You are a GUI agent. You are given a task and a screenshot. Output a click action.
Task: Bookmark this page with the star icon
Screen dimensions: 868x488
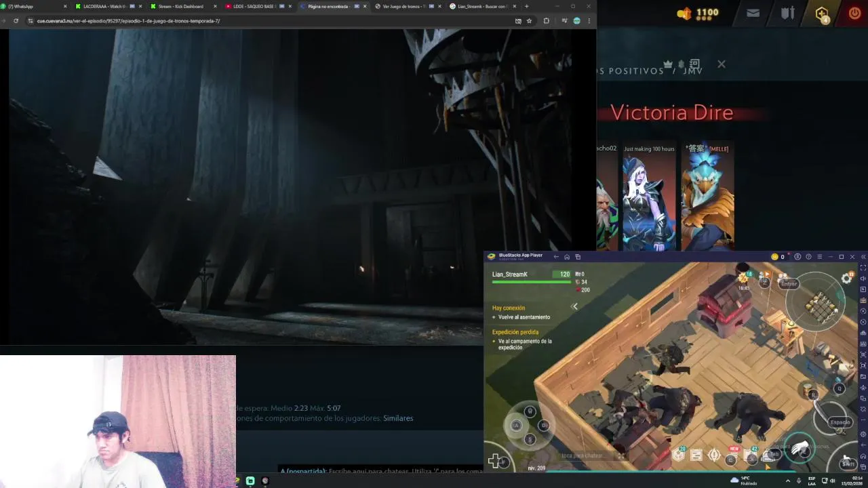(x=529, y=21)
